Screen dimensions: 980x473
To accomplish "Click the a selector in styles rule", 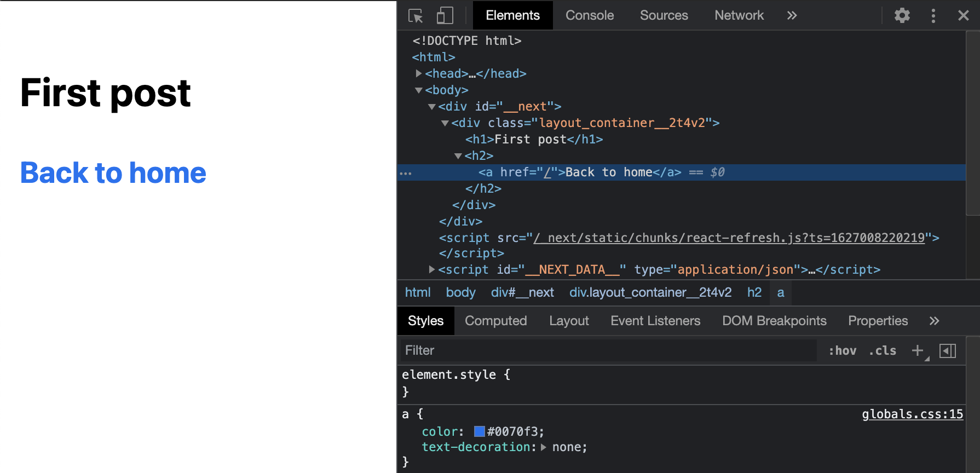I will tap(405, 414).
